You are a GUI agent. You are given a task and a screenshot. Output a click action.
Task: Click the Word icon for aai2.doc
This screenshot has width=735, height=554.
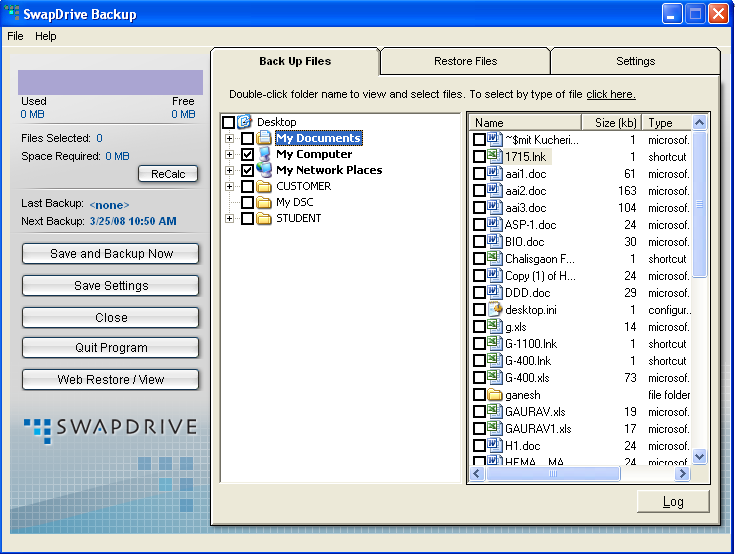tap(494, 190)
